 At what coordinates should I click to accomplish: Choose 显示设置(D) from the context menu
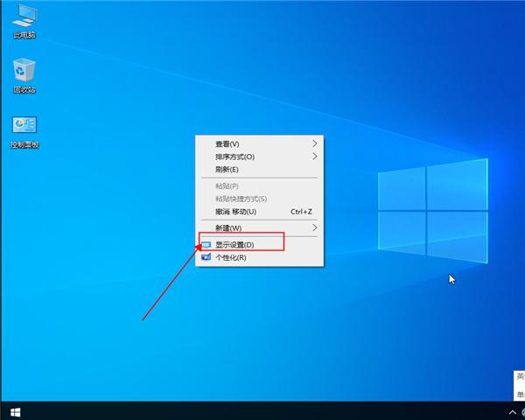click(x=260, y=245)
